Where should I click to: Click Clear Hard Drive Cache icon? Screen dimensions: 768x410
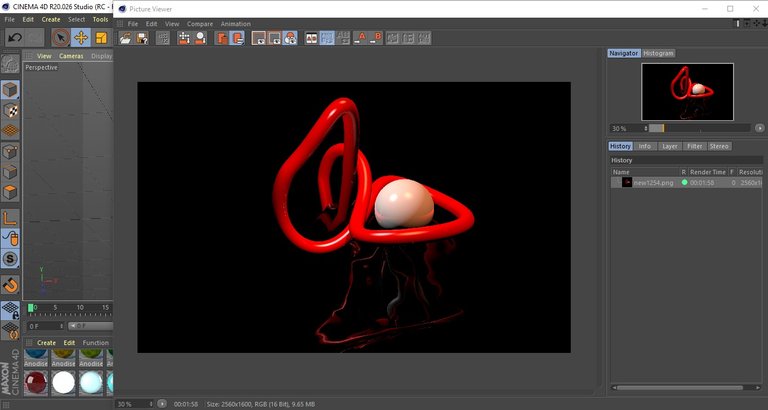coord(238,38)
